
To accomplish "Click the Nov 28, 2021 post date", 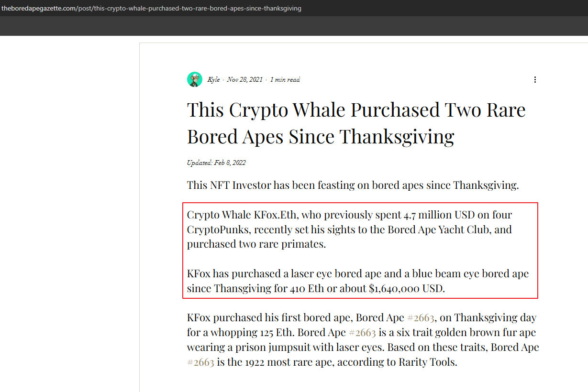I will coord(244,80).
